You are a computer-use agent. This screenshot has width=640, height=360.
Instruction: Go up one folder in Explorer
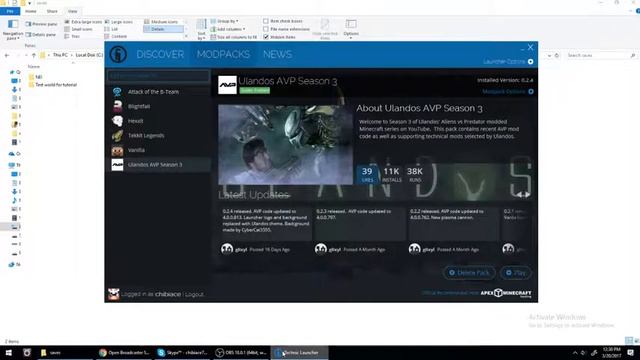point(34,55)
